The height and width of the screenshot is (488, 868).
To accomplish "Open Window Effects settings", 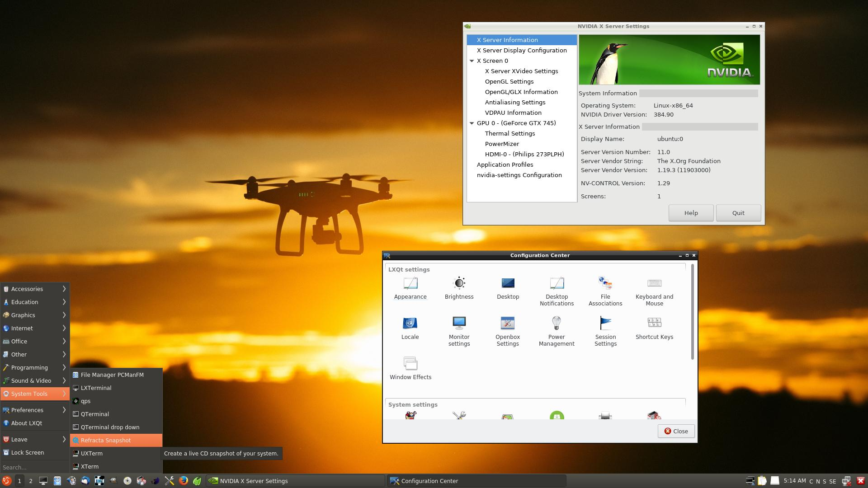I will (x=410, y=369).
